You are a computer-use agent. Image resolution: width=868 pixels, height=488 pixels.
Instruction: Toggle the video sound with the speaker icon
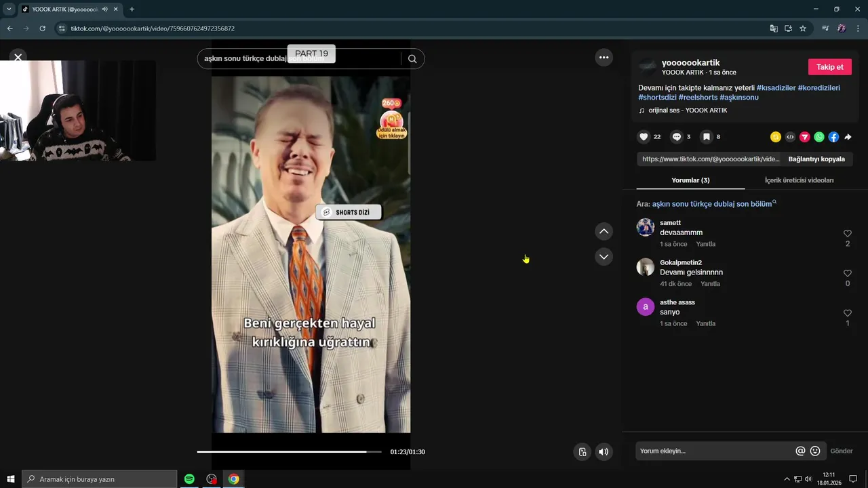(x=604, y=452)
